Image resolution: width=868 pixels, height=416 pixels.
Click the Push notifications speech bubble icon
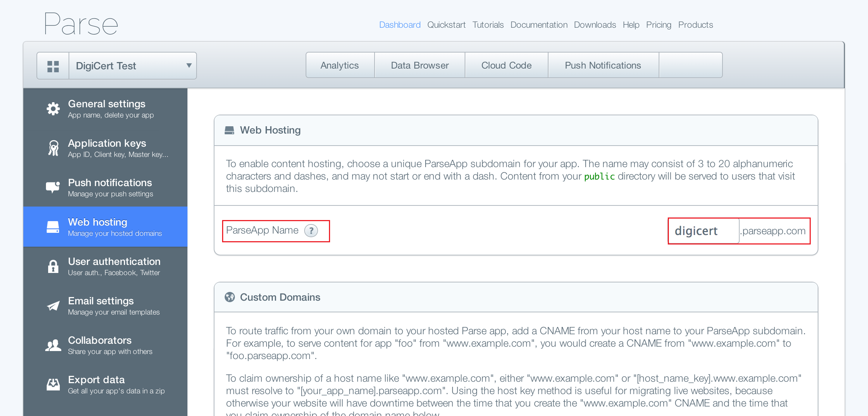click(53, 187)
